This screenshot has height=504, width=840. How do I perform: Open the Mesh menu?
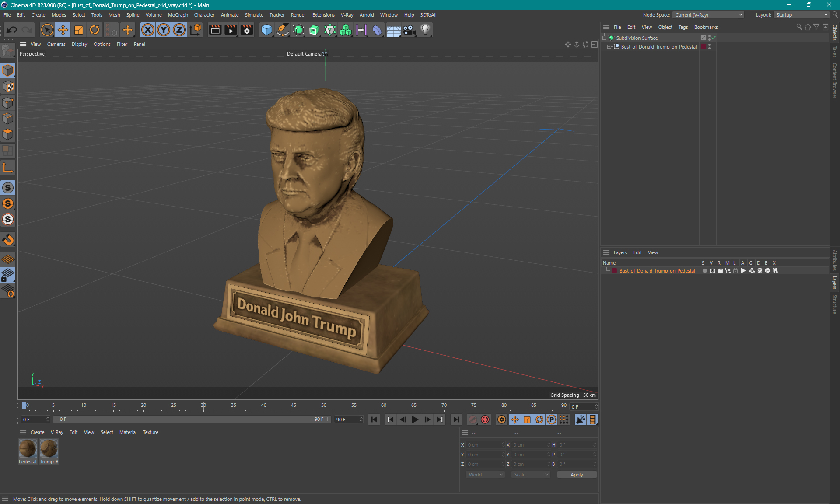114,15
